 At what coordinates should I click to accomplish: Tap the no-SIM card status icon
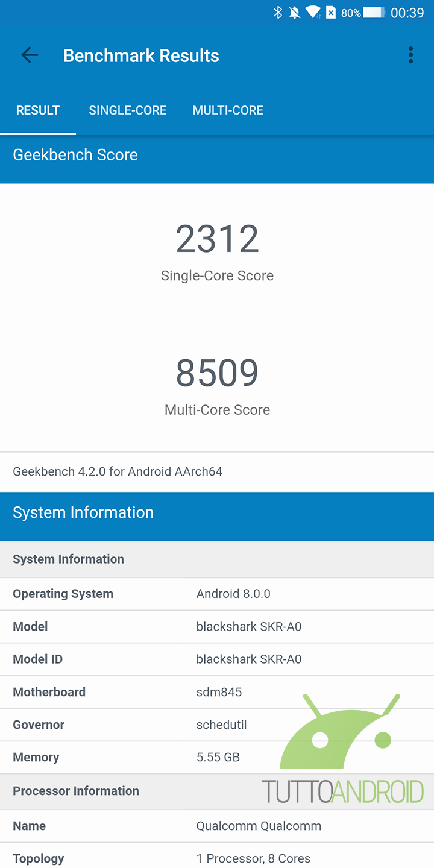coord(331,13)
